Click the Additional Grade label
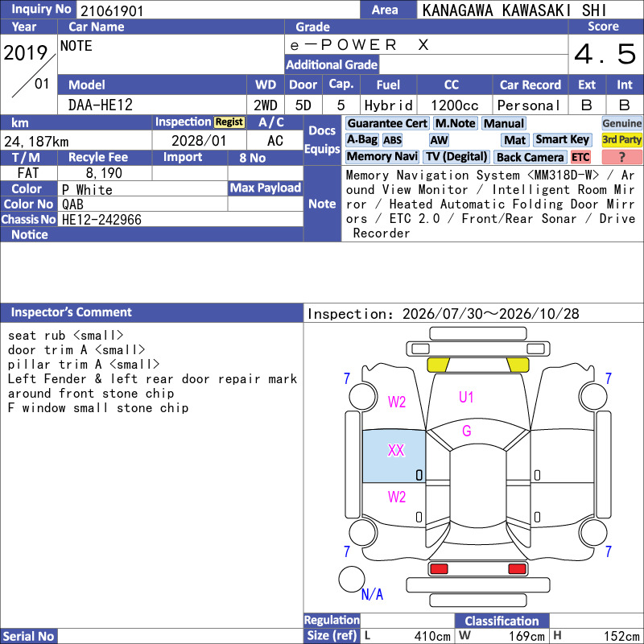This screenshot has height=644, width=644. point(332,64)
